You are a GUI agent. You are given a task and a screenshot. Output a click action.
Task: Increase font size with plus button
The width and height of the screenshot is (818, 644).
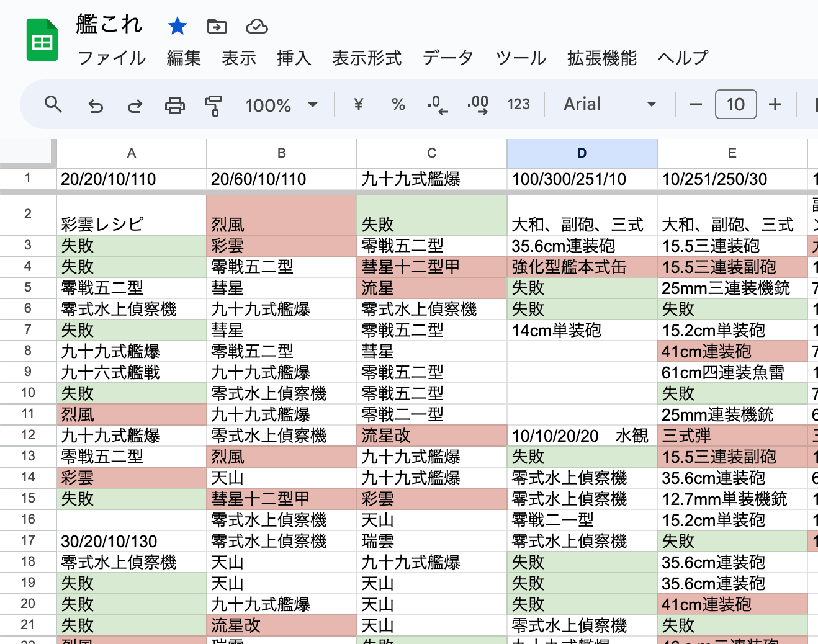[x=775, y=104]
